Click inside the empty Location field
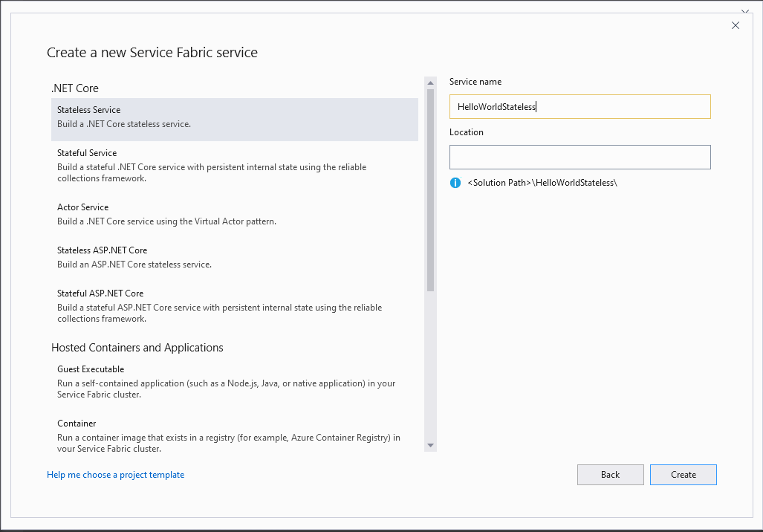The image size is (763, 532). tap(579, 157)
